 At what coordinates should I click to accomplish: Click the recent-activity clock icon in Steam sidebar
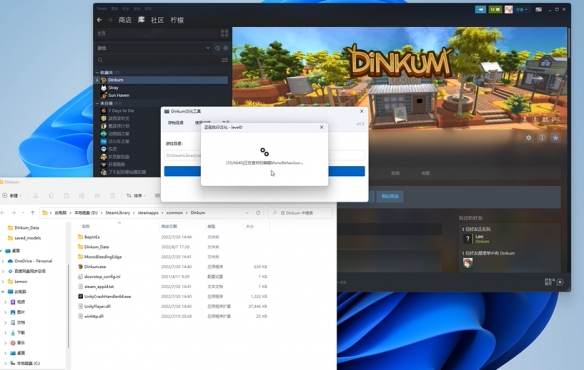218,48
